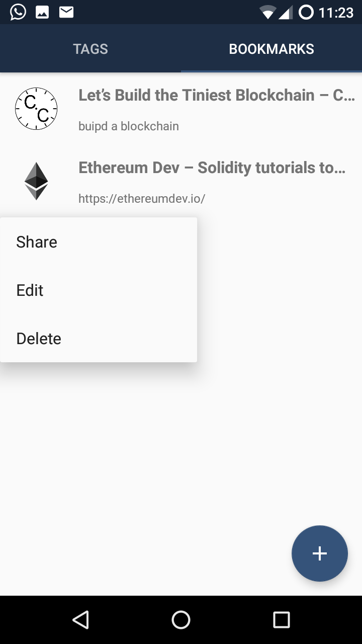Open the WhatsApp notification icon
This screenshot has width=362, height=644.
click(x=18, y=12)
